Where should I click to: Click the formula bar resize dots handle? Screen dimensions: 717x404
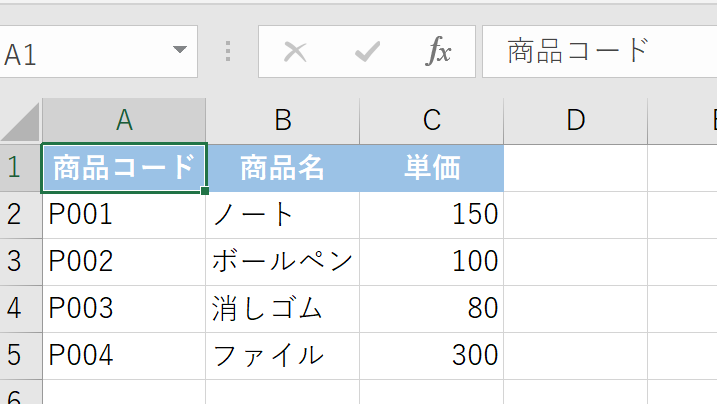[x=228, y=51]
